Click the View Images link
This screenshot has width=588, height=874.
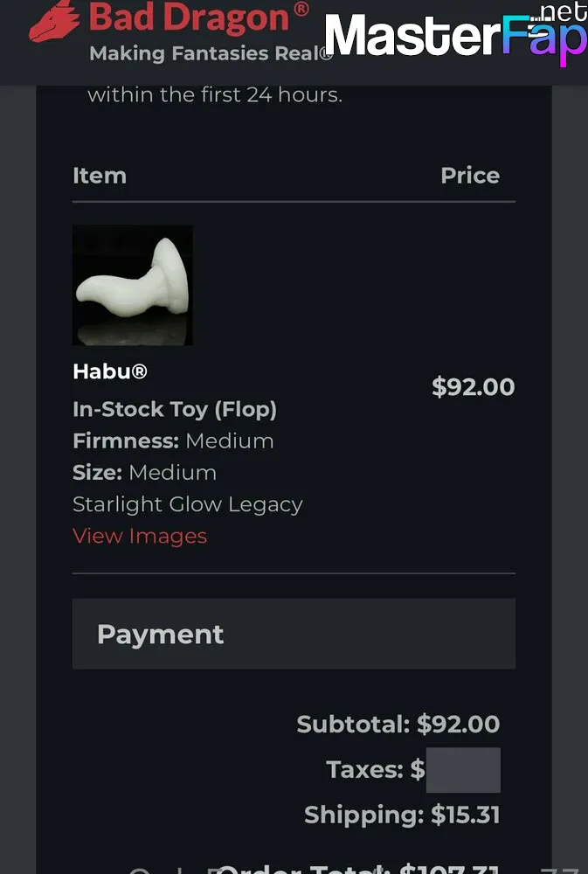pyautogui.click(x=140, y=536)
